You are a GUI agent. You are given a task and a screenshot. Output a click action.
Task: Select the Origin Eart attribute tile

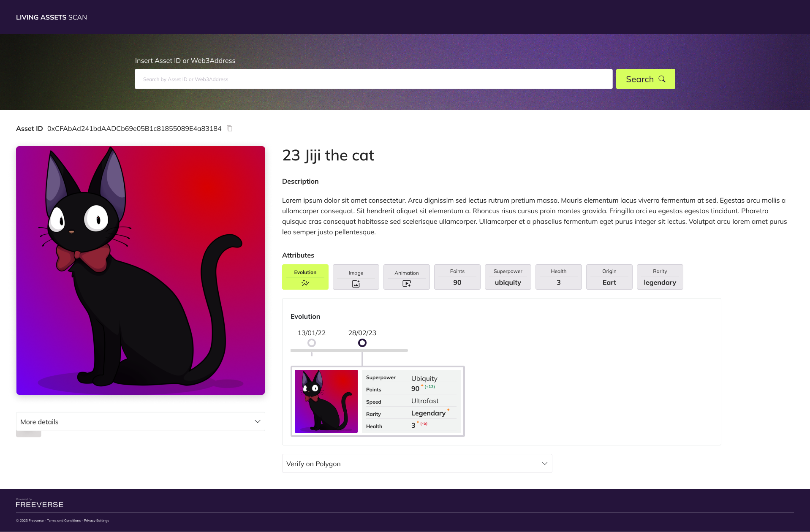pos(609,277)
